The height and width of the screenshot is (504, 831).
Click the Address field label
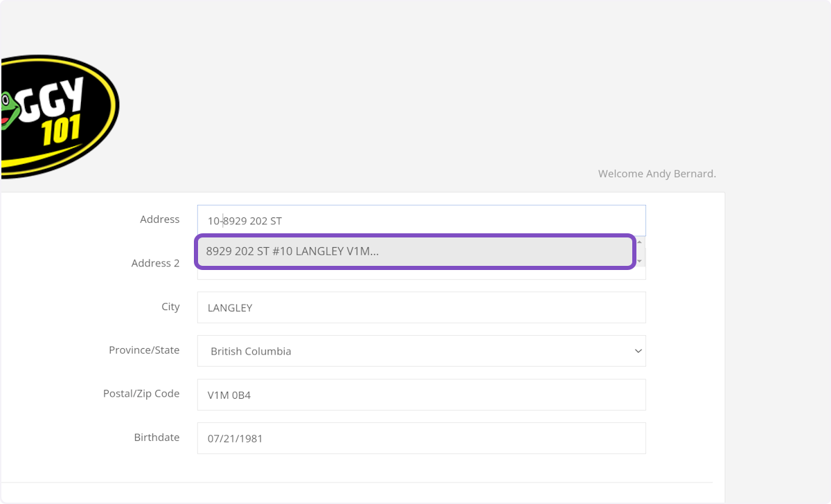point(160,219)
